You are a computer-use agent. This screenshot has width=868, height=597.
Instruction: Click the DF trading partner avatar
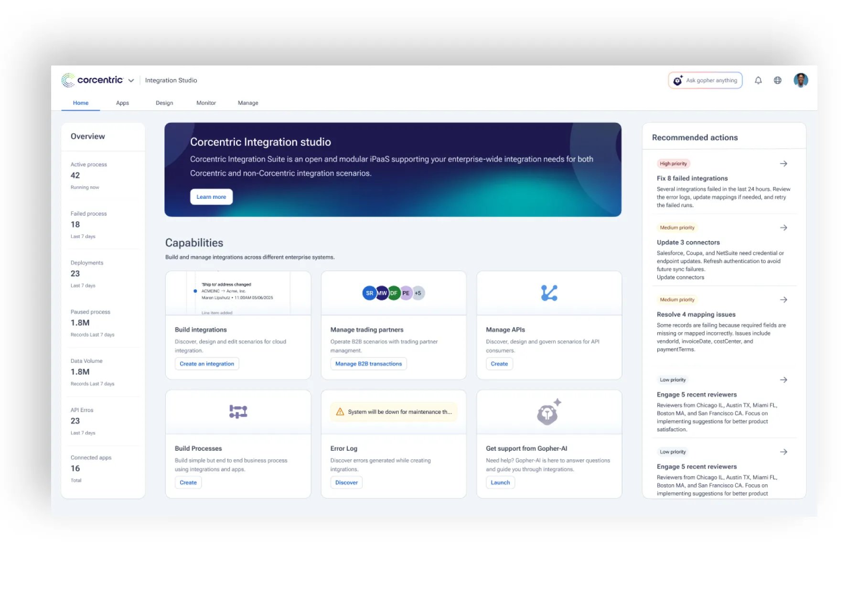click(x=393, y=293)
